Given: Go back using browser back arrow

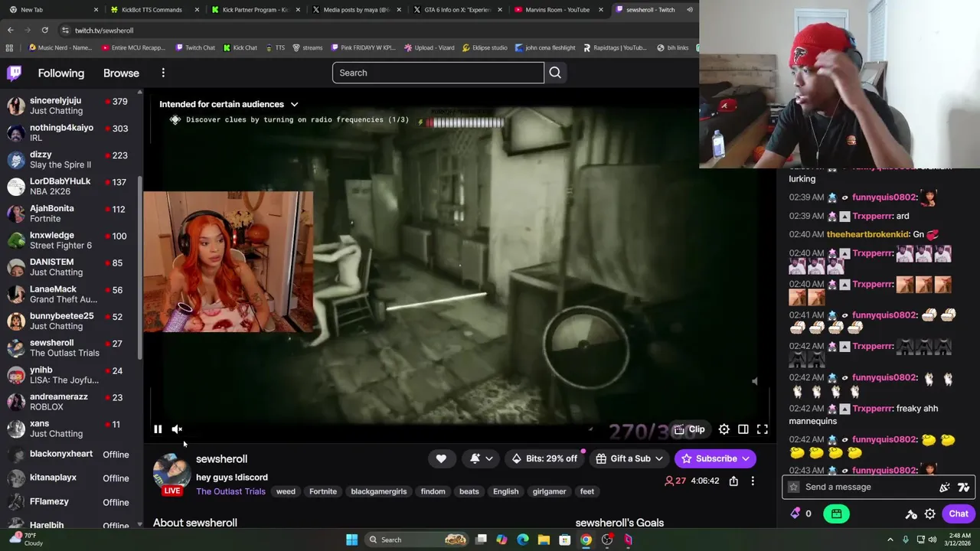Looking at the screenshot, I should 10,30.
